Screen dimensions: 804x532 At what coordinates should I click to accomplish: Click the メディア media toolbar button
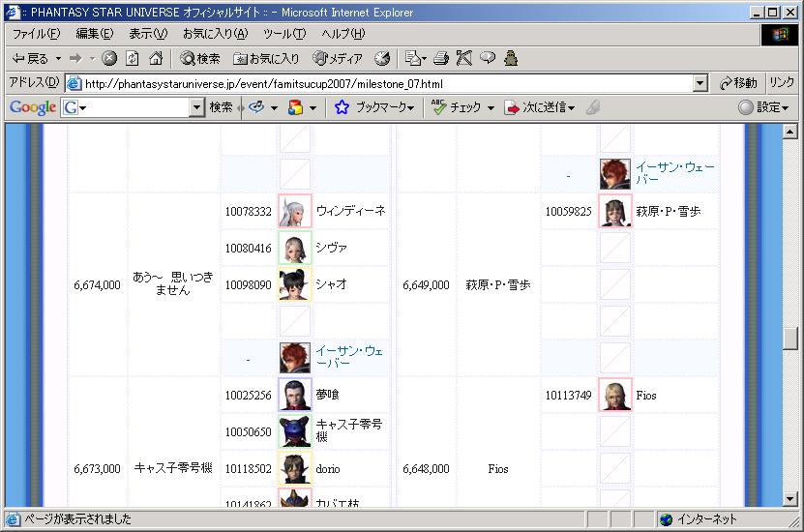(x=338, y=59)
